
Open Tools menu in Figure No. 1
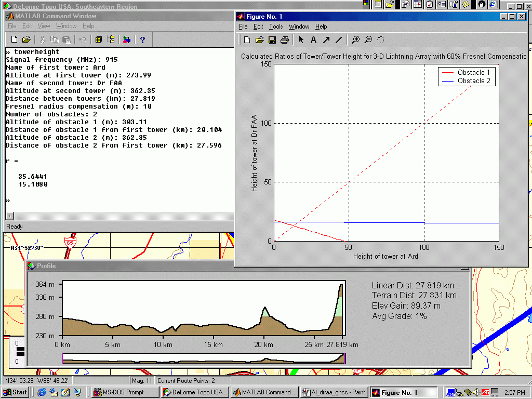pos(276,26)
